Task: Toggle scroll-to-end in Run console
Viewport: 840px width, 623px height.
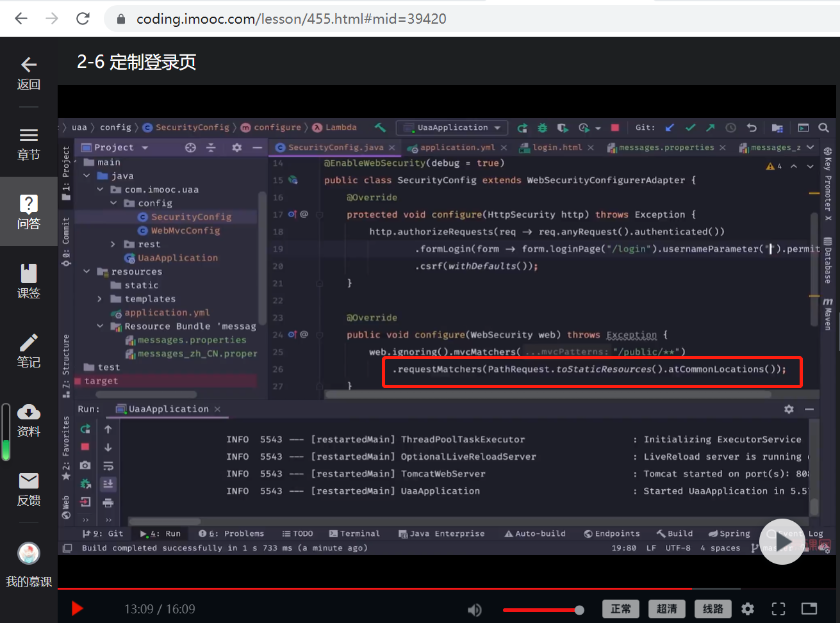Action: click(x=108, y=484)
